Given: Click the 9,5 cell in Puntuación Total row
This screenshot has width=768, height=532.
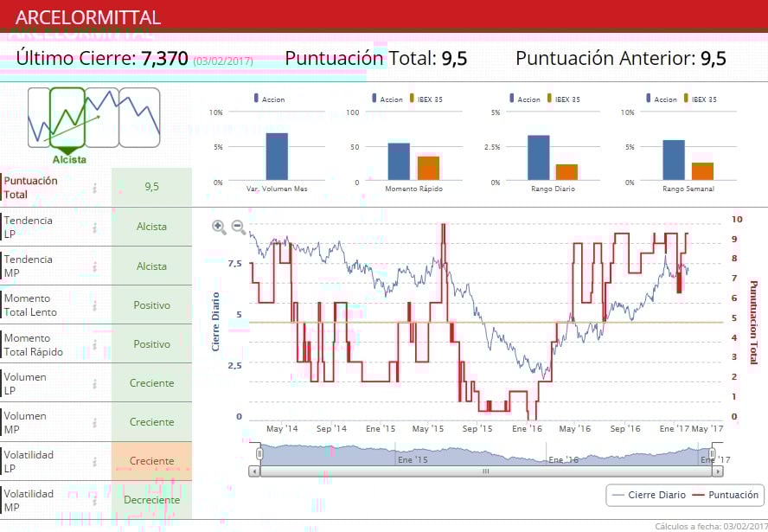Looking at the screenshot, I should coord(152,187).
